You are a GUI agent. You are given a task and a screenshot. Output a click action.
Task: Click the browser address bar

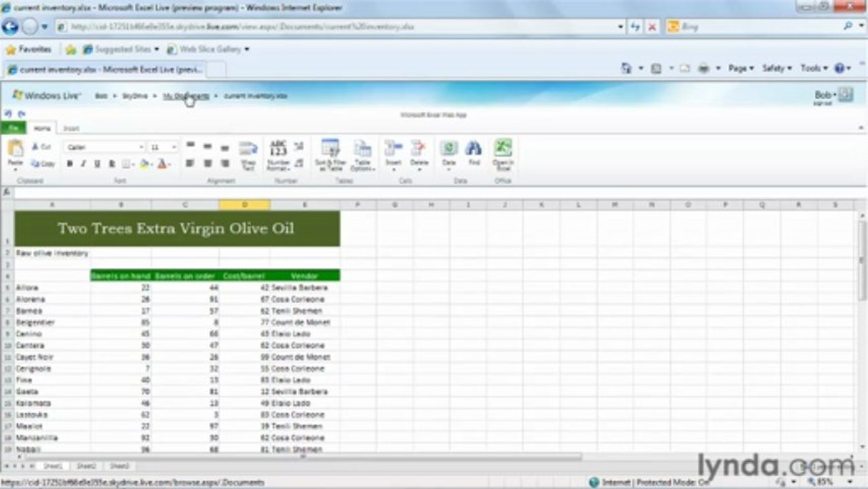[x=339, y=27]
